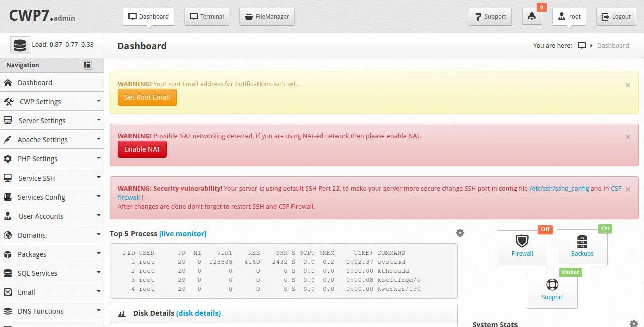Viewport: 644px width, 327px height.
Task: Open notifications bell icon
Action: [532, 16]
